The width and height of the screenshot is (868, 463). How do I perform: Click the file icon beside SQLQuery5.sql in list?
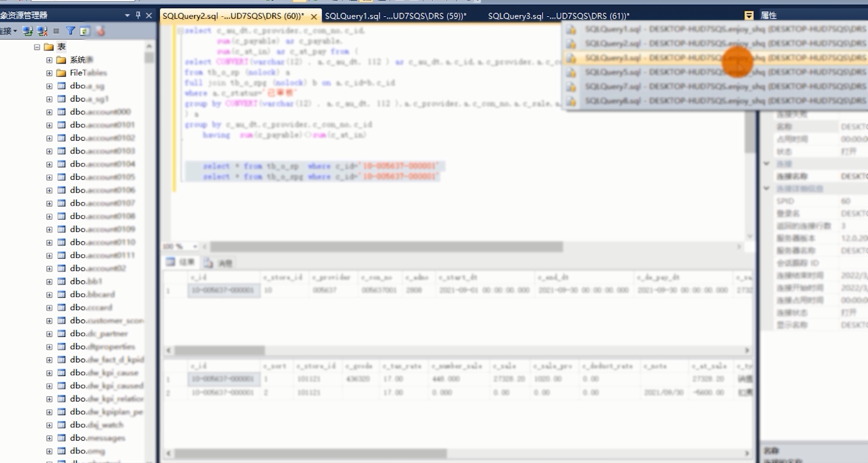pyautogui.click(x=571, y=72)
